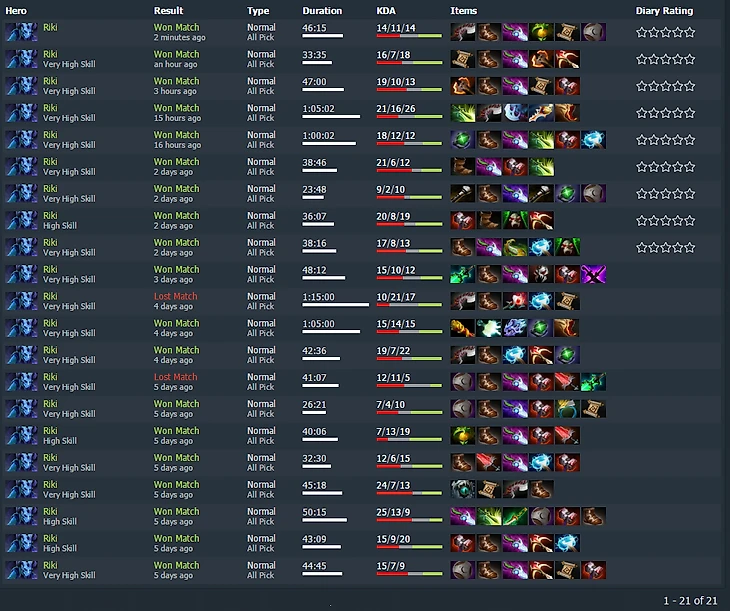Set the first star on the 38:16 match
730x611 pixels.
(x=642, y=247)
